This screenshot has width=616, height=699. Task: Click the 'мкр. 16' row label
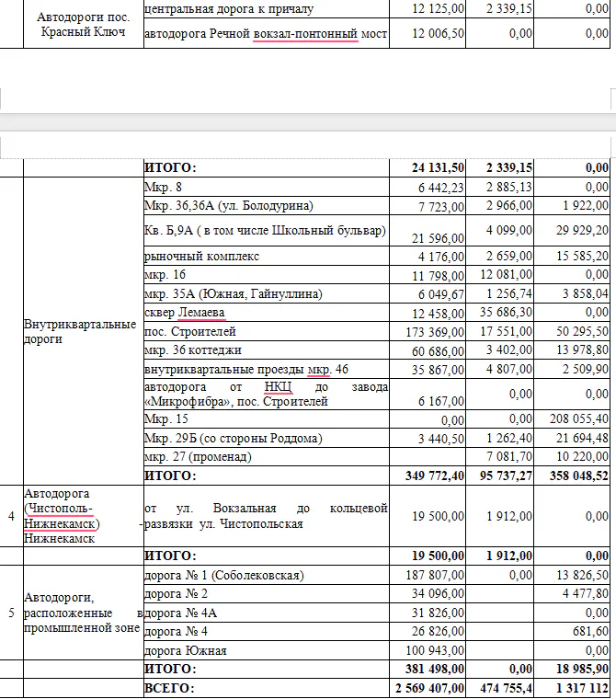[x=165, y=275]
